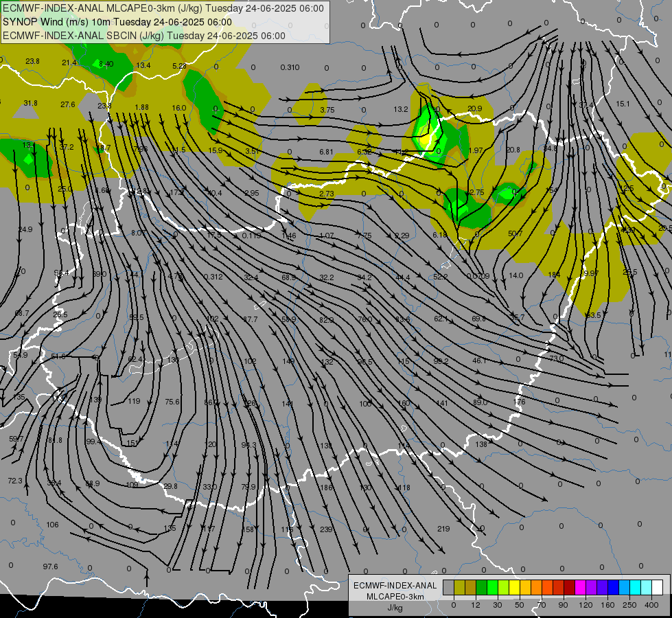Click the legend J/kg unit label
The width and height of the screenshot is (672, 618).
pos(395,608)
